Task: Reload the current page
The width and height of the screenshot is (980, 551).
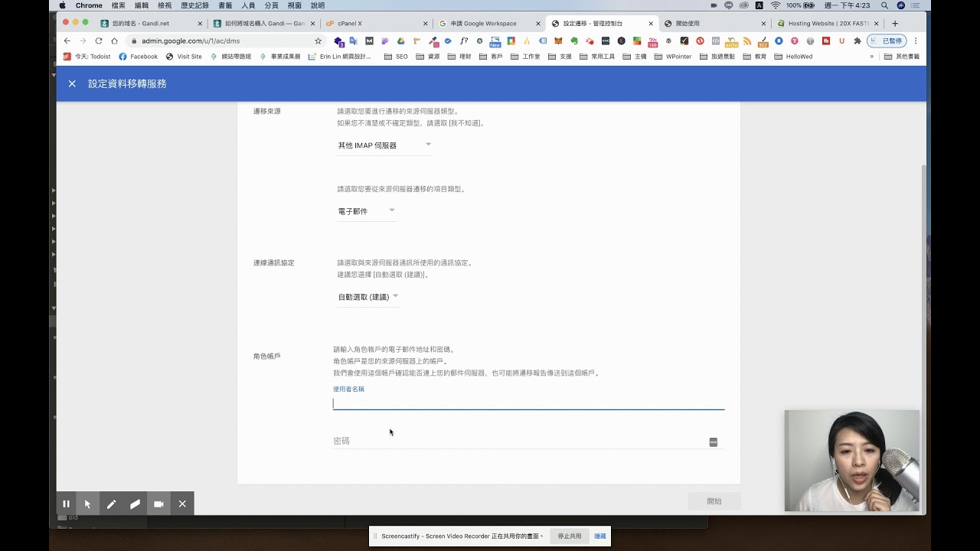Action: [99, 41]
